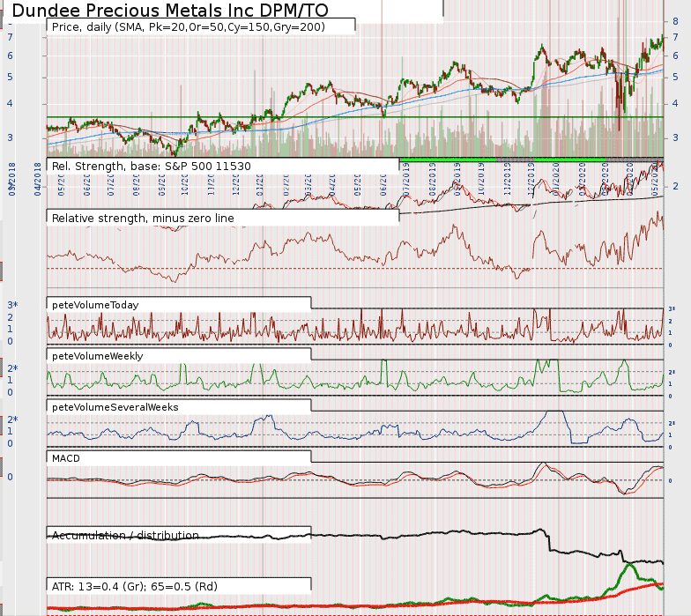Click the ATR 13=0.4 65=0.5 label
Screen dimensions: 691x616
point(134,587)
